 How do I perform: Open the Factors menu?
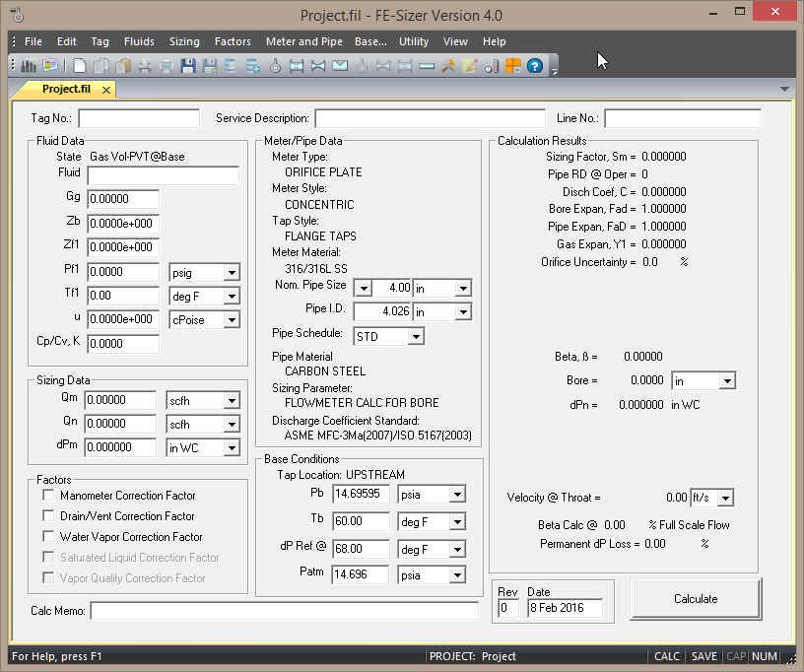coord(233,41)
